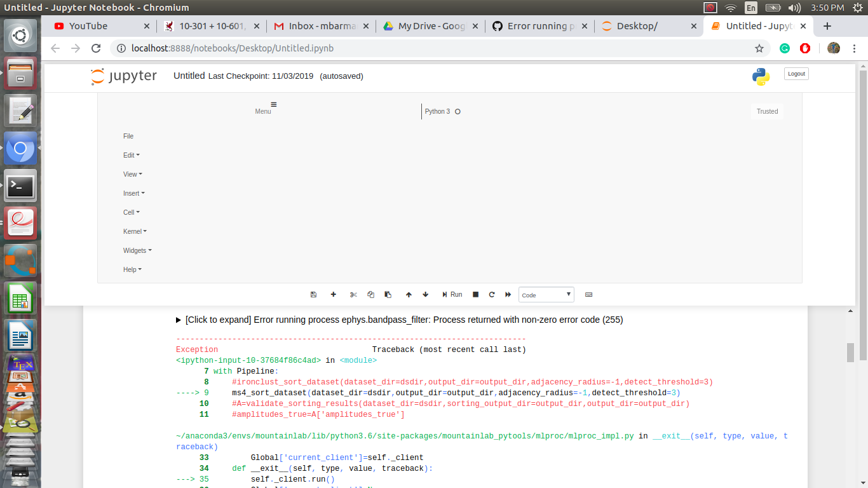Save the notebook using the save icon

pyautogui.click(x=313, y=294)
